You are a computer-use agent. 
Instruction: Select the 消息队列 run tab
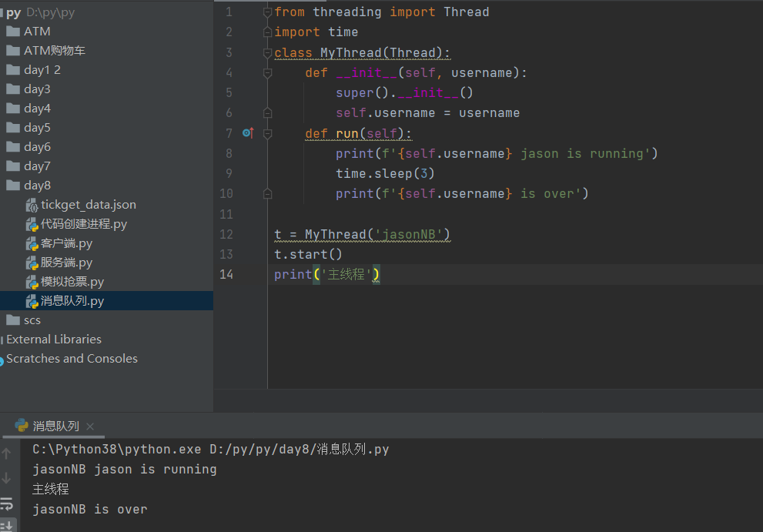(55, 426)
